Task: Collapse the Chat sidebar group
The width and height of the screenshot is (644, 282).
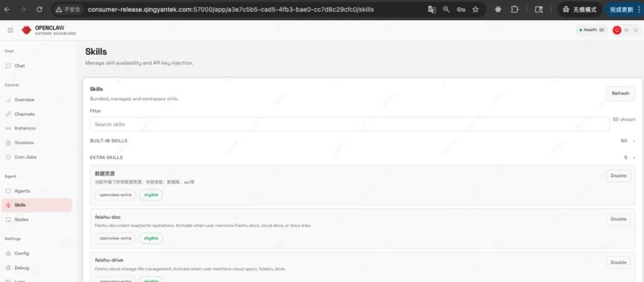Action: (10, 51)
